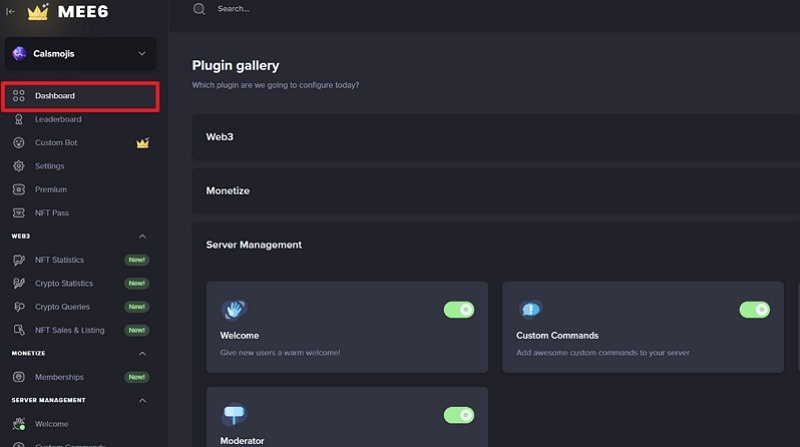Viewport: 800px width, 447px height.
Task: Toggle the Welcome plugin switch
Action: click(x=459, y=310)
